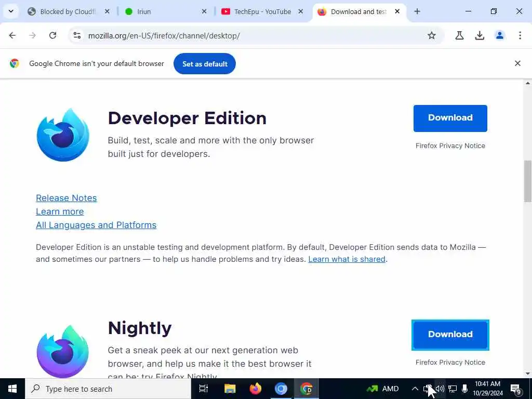The image size is (532, 399).
Task: Open File Explorer from the taskbar
Action: point(230,389)
